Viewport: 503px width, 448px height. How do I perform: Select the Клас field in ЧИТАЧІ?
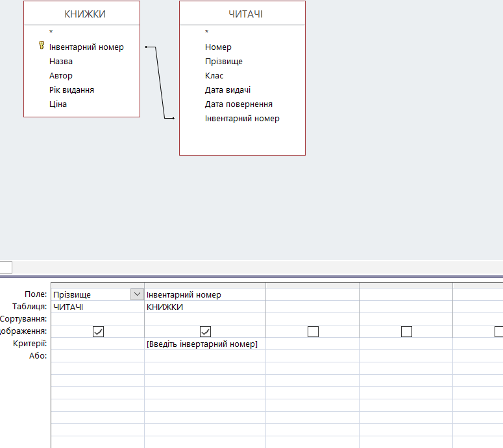pyautogui.click(x=214, y=76)
